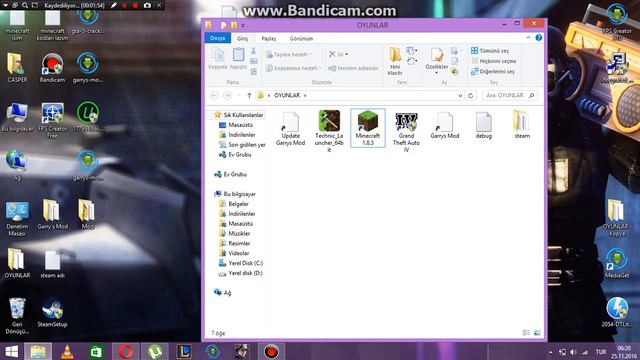The width and height of the screenshot is (640, 360).
Task: Switch to the Paylaş ribbon tab
Action: [x=269, y=38]
